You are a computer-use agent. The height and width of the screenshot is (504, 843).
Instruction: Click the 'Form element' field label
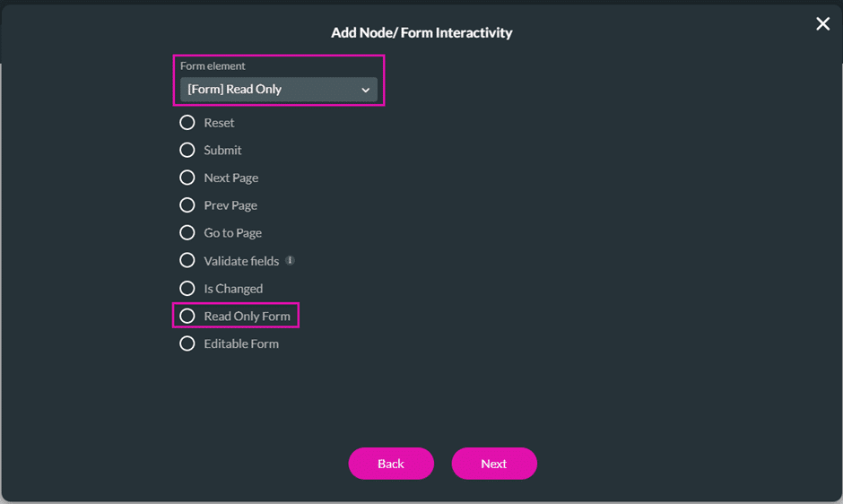point(213,66)
